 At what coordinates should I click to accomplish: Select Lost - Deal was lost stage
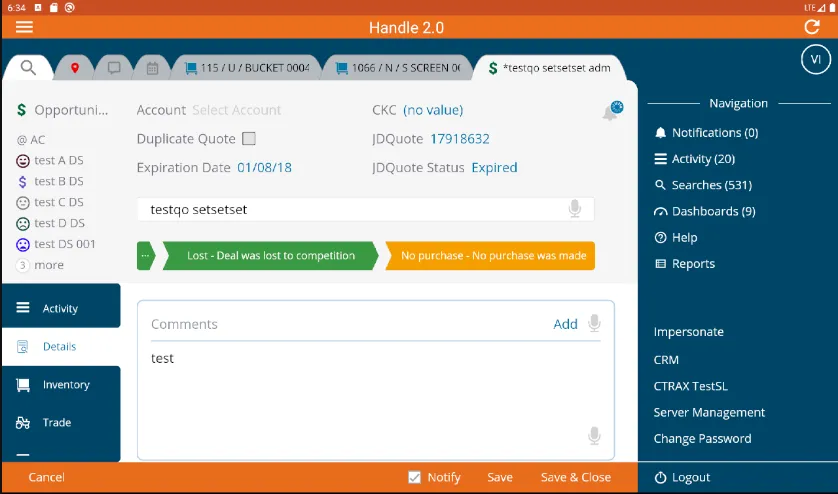[x=270, y=256]
